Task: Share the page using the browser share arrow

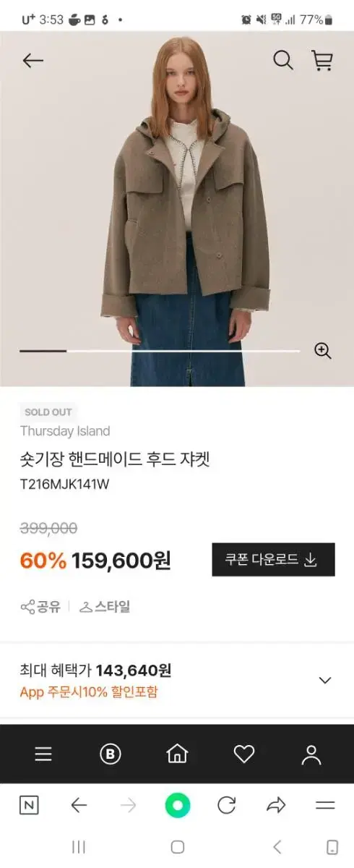Action: coord(276,805)
